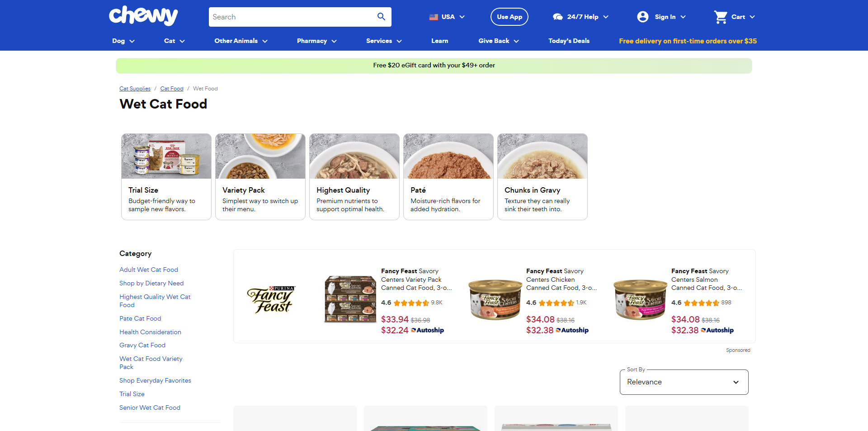Click the Sign In account icon

tap(642, 17)
